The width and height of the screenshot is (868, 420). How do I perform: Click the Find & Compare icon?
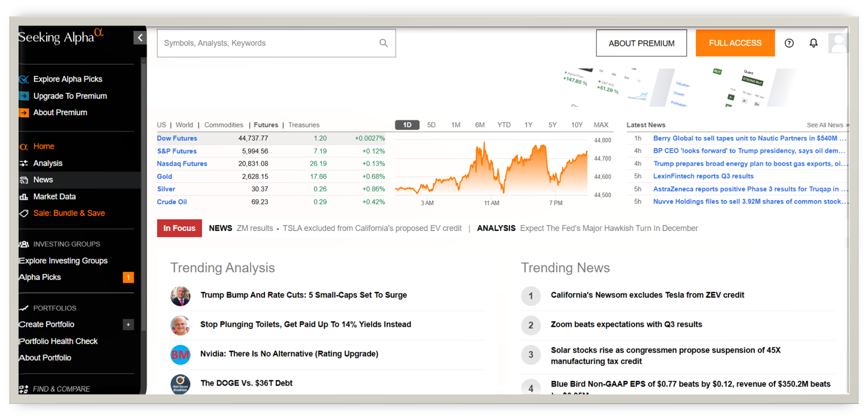click(24, 389)
